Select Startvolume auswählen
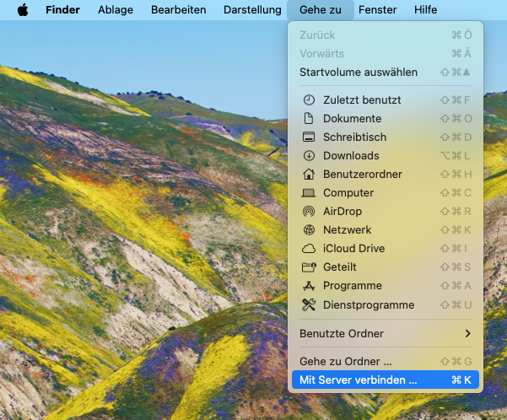The image size is (507, 420). pyautogui.click(x=359, y=73)
